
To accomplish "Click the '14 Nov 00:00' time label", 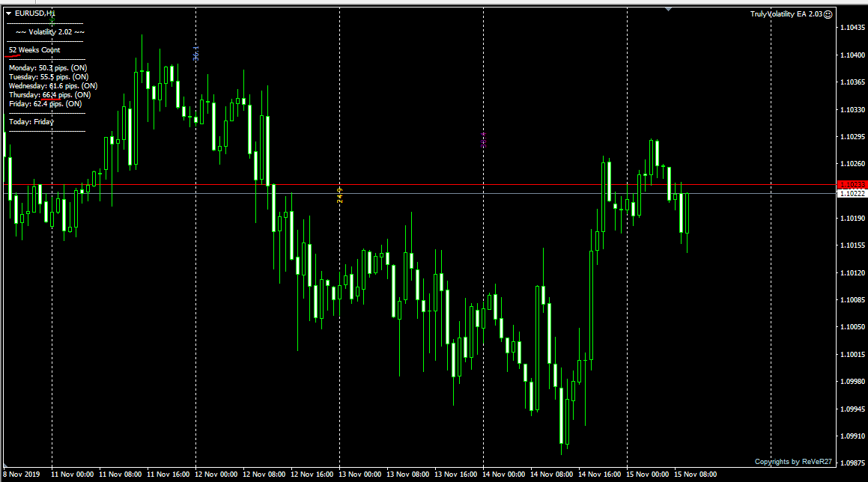I will click(x=504, y=475).
